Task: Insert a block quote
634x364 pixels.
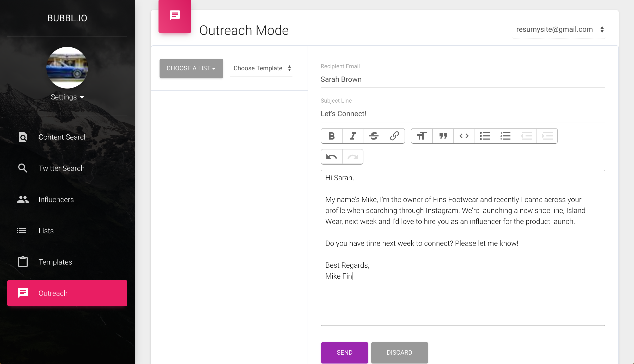Action: click(443, 136)
